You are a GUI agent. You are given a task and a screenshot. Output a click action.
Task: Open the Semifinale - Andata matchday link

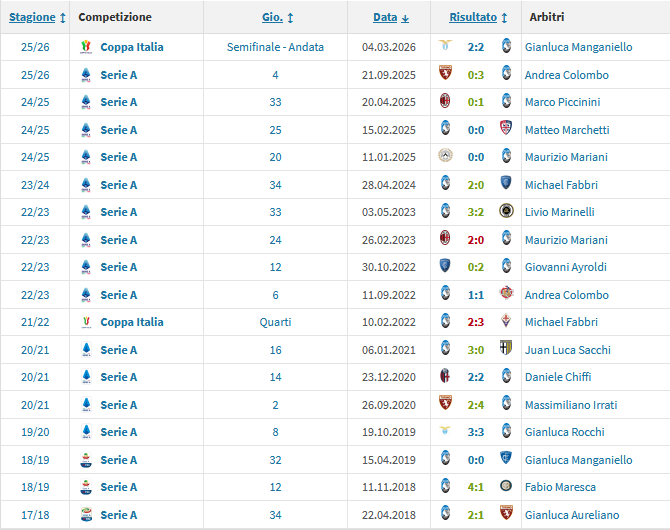(x=275, y=47)
